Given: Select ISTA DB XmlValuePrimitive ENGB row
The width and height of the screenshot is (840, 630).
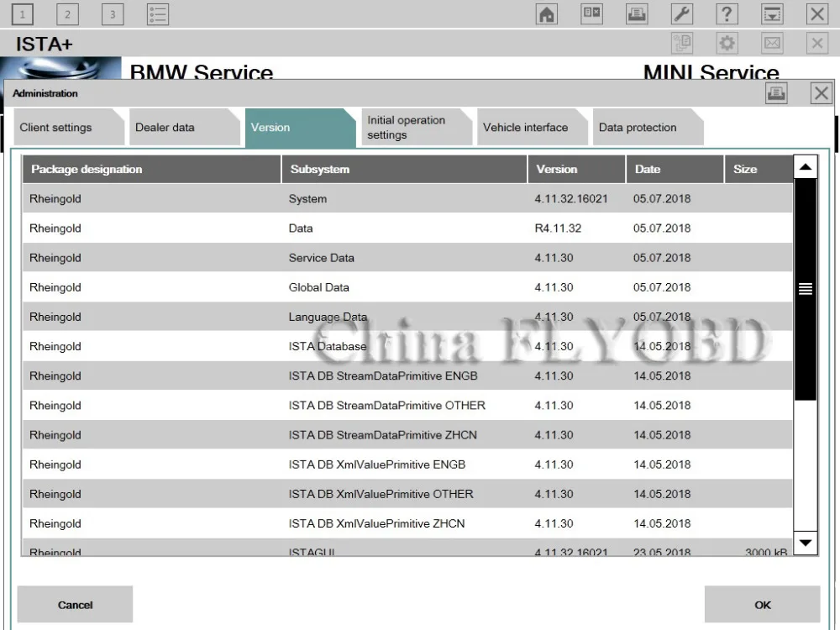Looking at the screenshot, I should pos(407,465).
